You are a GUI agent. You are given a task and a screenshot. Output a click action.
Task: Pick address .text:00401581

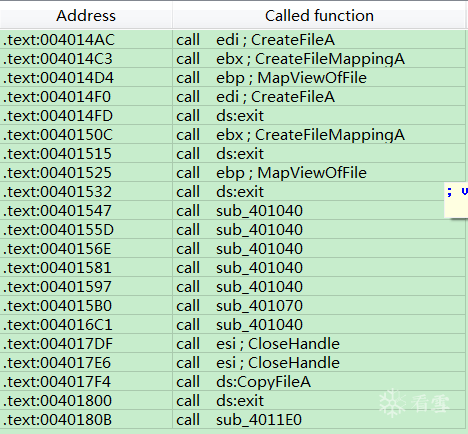click(x=57, y=268)
